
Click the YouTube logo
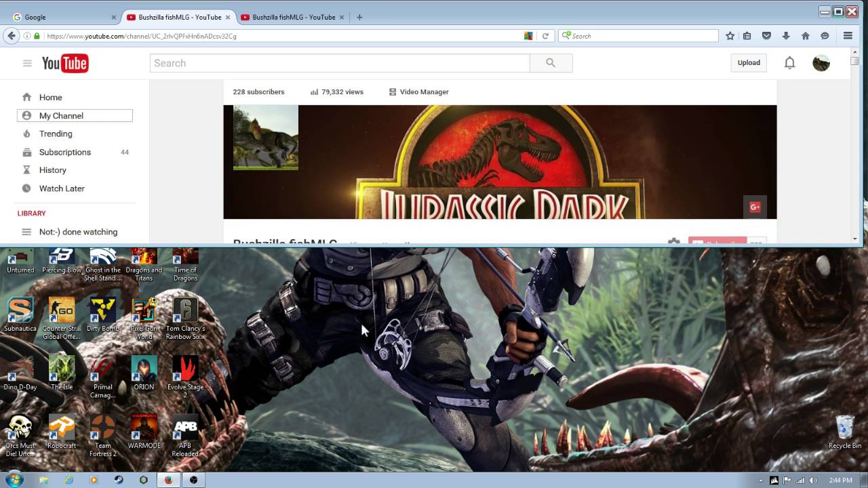pyautogui.click(x=65, y=63)
